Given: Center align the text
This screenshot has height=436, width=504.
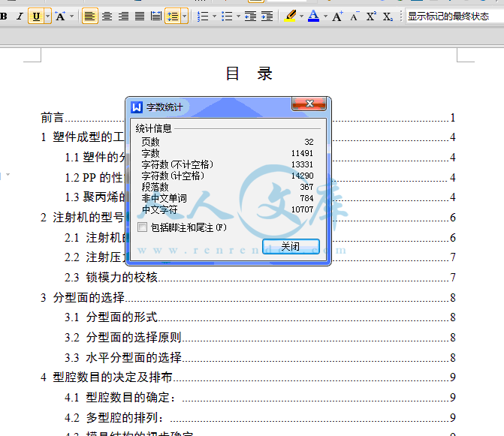Looking at the screenshot, I should pos(107,16).
